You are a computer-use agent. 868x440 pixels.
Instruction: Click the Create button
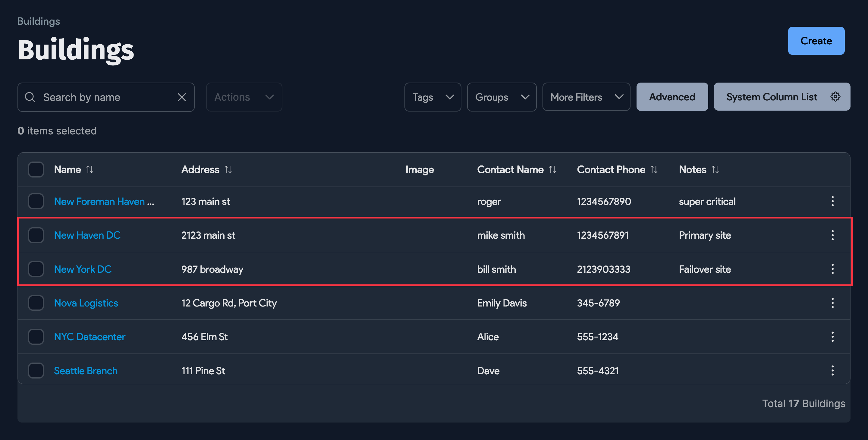816,41
